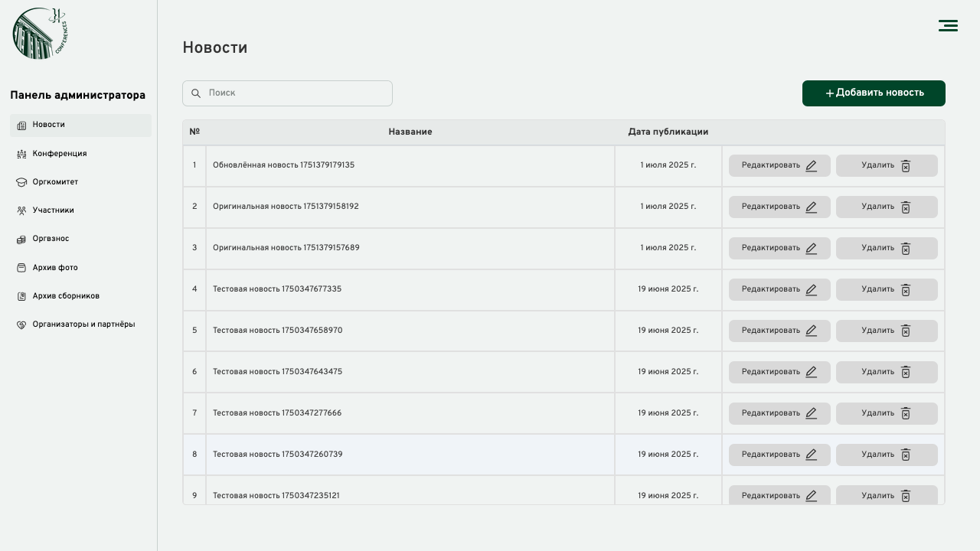The height and width of the screenshot is (551, 980).
Task: Click the Оргкомитет graduation cap icon
Action: pos(21,182)
